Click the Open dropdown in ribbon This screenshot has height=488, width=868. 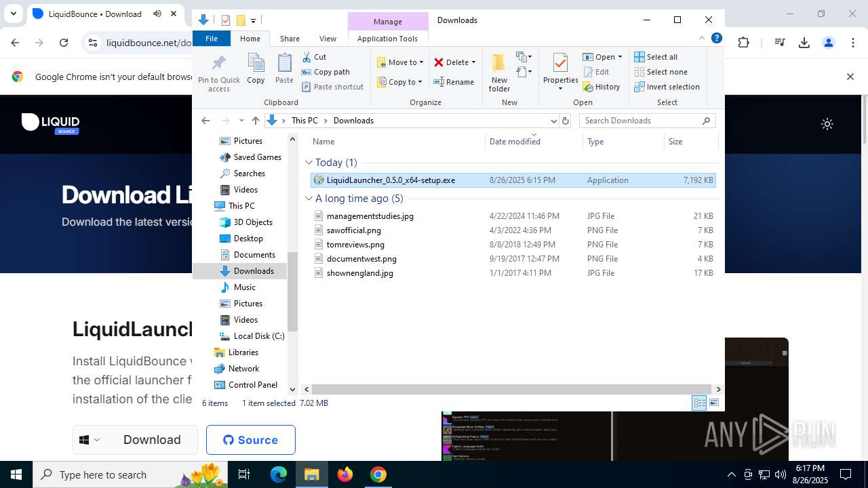tap(602, 57)
